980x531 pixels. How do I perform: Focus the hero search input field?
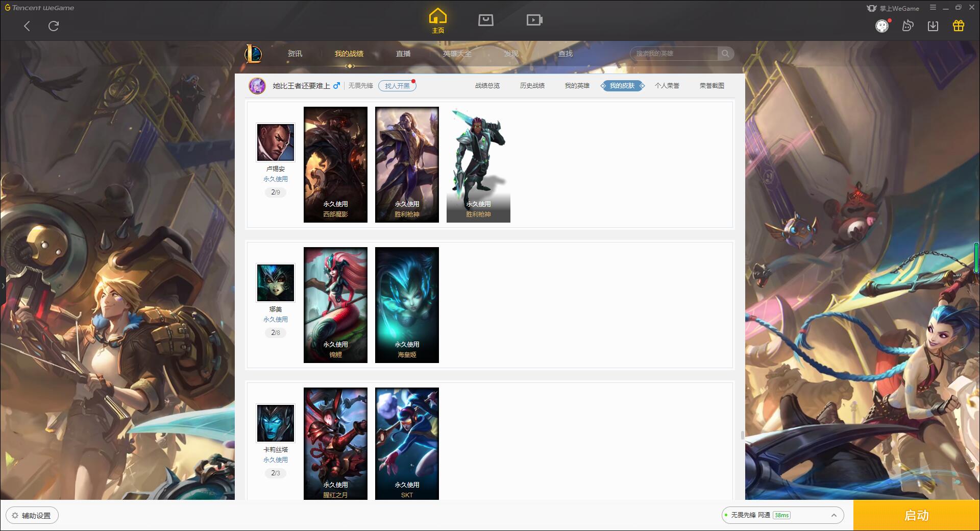[x=675, y=54]
